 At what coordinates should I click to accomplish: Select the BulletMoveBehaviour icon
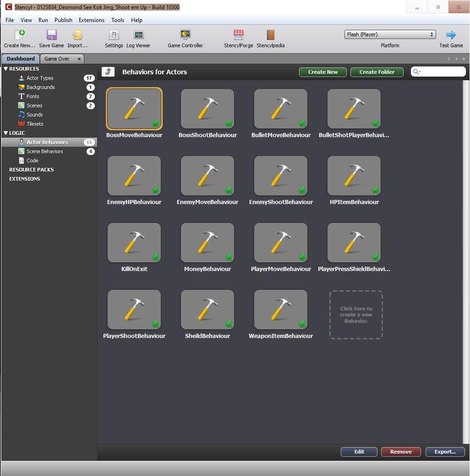281,109
